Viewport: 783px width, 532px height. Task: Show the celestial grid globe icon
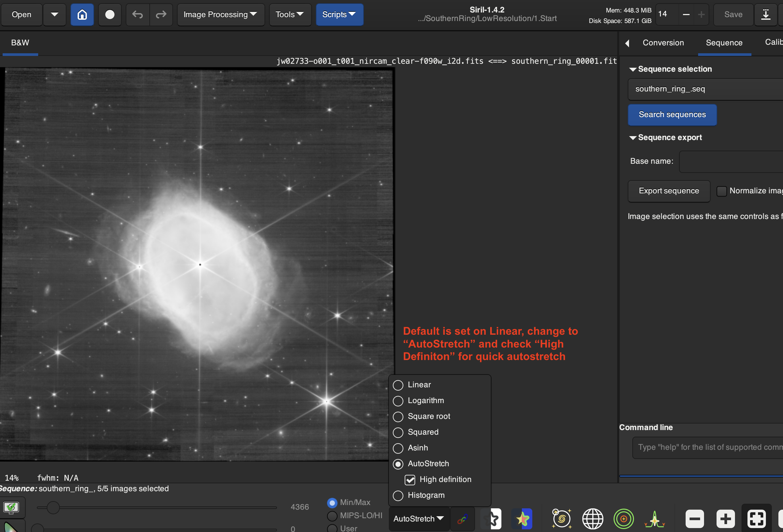tap(592, 519)
